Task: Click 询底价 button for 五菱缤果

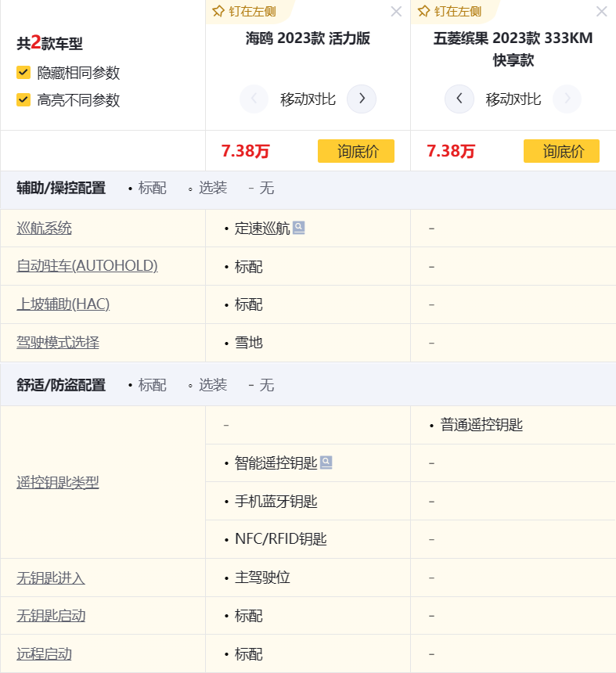Action: pyautogui.click(x=561, y=151)
